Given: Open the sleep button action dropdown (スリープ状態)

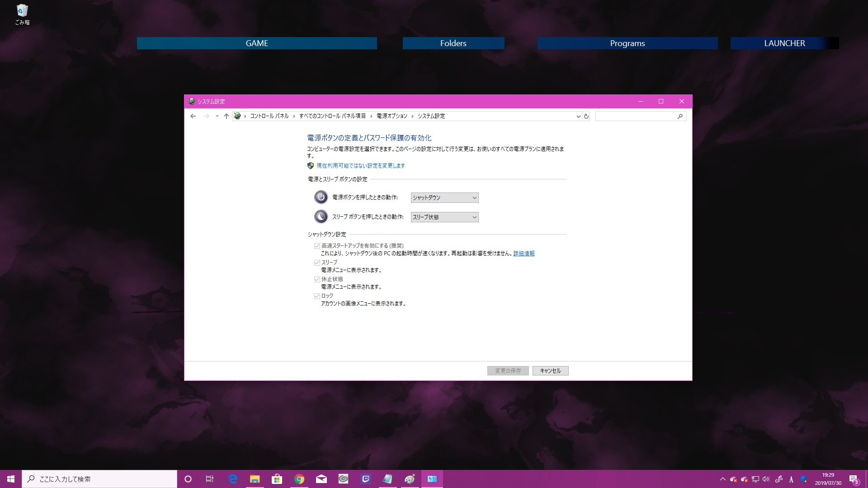Looking at the screenshot, I should click(444, 217).
